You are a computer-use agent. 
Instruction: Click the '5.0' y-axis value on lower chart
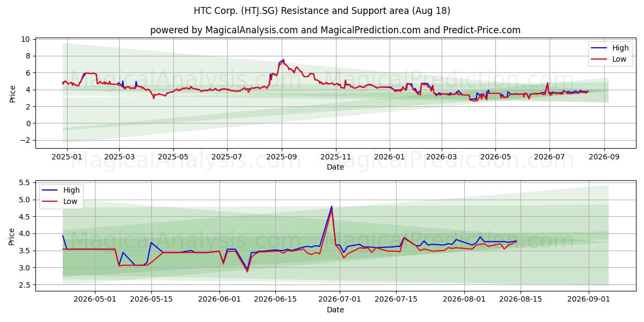click(25, 200)
